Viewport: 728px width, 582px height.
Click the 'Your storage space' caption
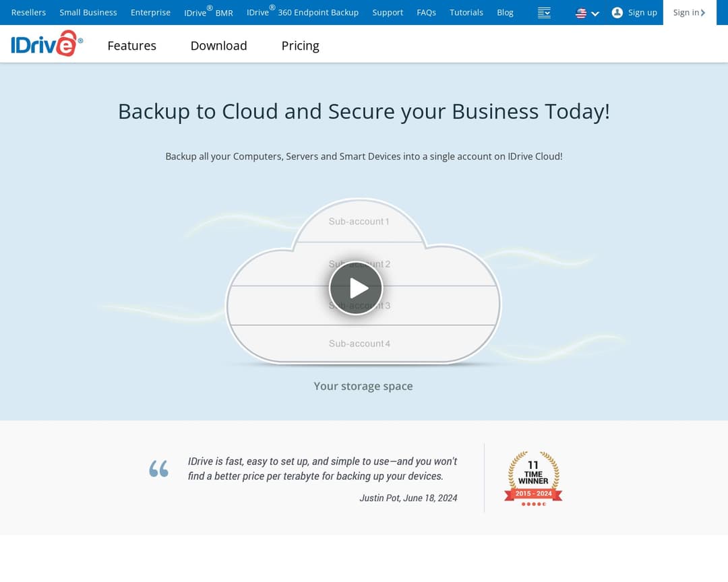click(363, 386)
